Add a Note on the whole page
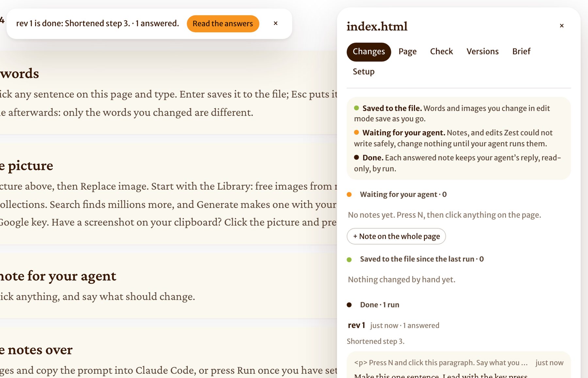This screenshot has width=588, height=378. pyautogui.click(x=396, y=236)
